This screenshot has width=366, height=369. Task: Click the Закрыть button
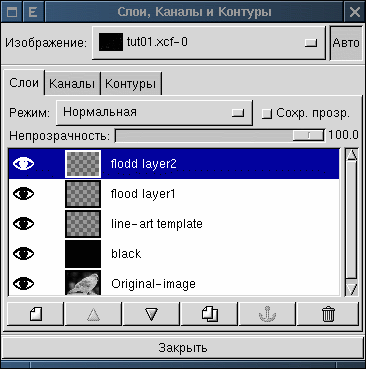(183, 348)
